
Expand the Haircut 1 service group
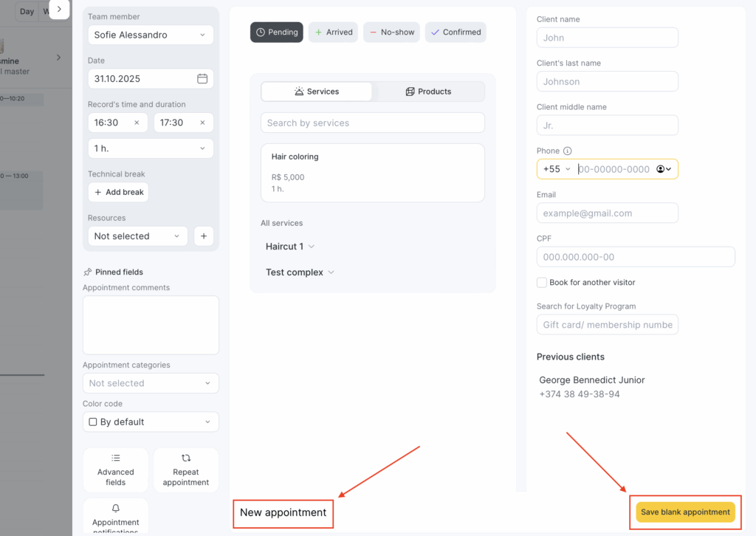tap(290, 247)
